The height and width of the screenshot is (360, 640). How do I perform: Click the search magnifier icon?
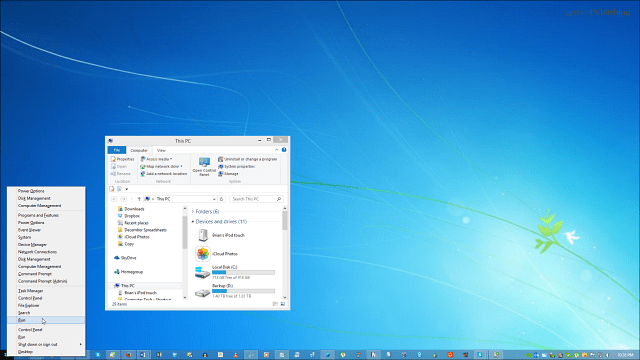279,199
